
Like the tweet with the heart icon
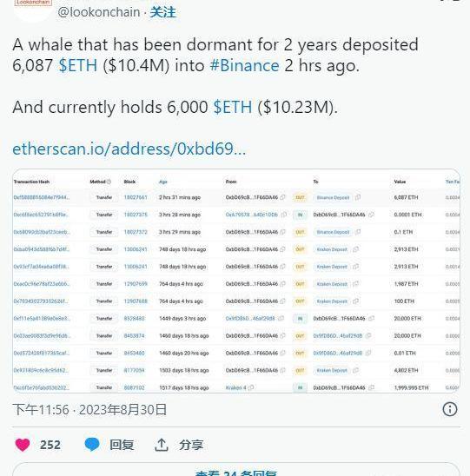point(23,445)
